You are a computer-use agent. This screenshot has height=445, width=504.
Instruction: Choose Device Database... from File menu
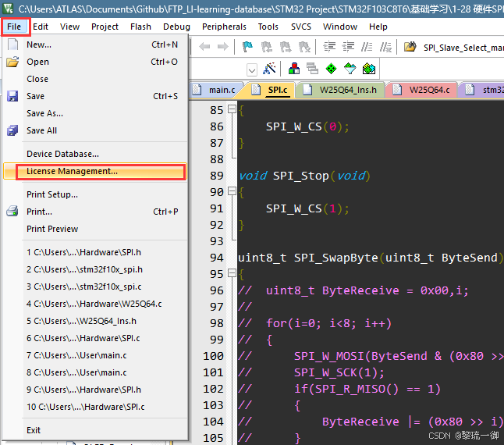tap(95, 154)
